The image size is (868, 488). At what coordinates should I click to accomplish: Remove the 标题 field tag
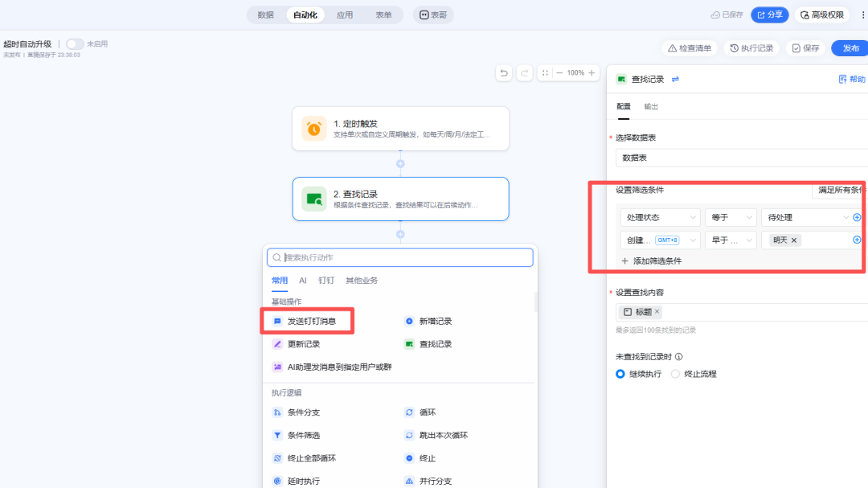click(x=657, y=312)
